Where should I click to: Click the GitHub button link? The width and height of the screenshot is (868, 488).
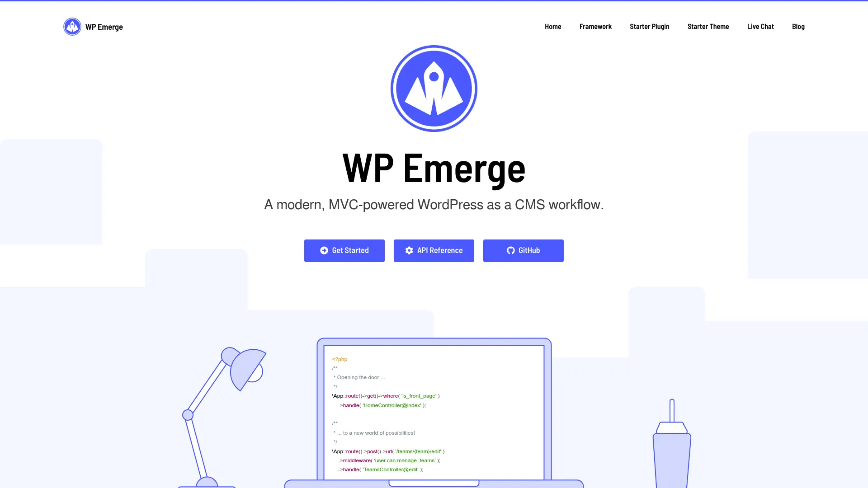point(524,250)
